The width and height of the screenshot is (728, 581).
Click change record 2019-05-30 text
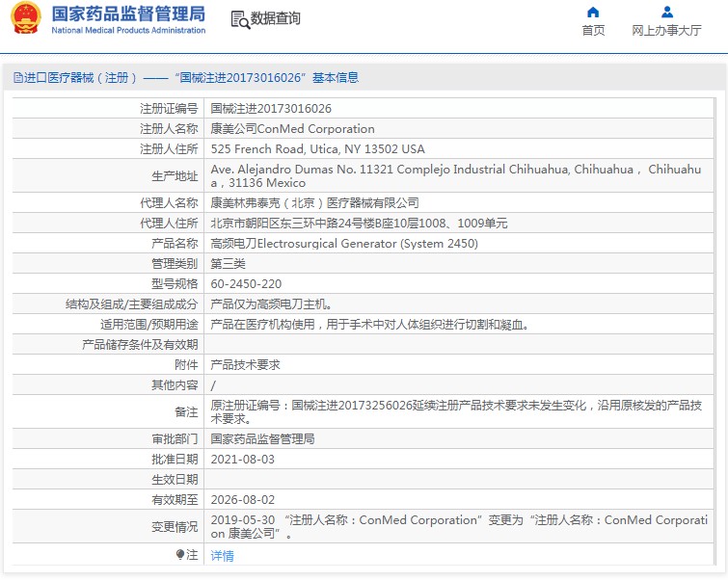tap(459, 527)
